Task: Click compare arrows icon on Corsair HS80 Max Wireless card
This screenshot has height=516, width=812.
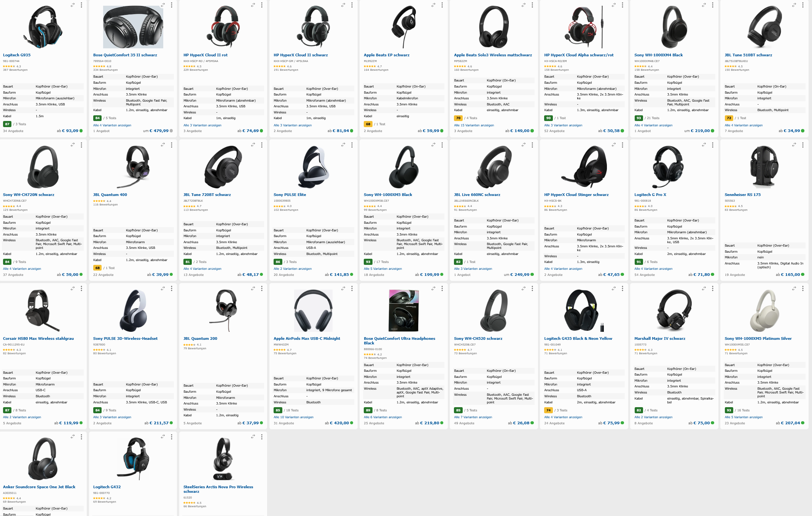Action: coord(72,289)
